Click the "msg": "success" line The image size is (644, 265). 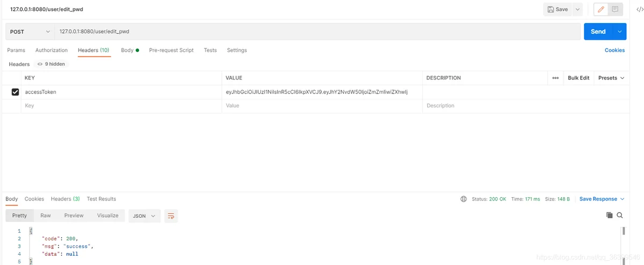(68, 246)
